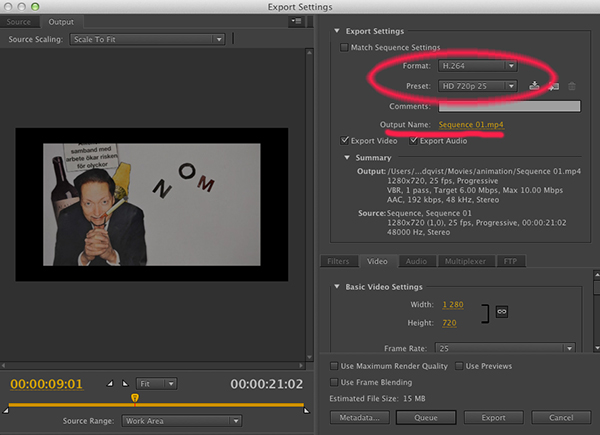Click the Cancel button
The image size is (600, 435).
(561, 417)
